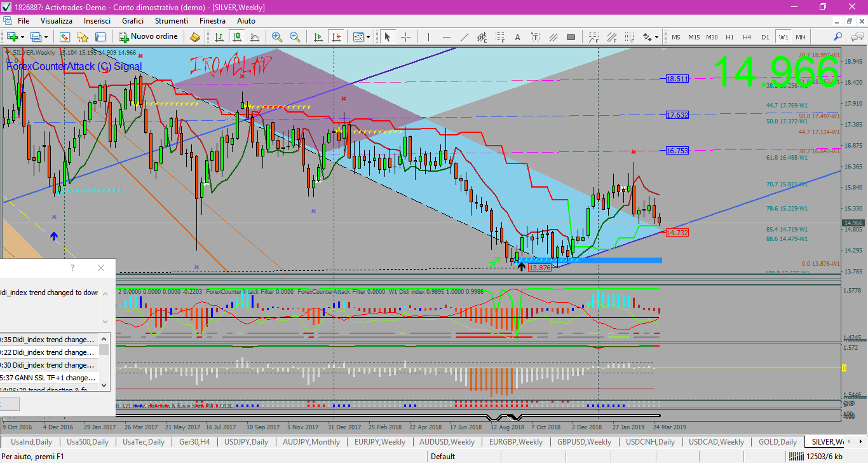Select the M15 timeframe button
This screenshot has width=868, height=463.
(x=694, y=37)
